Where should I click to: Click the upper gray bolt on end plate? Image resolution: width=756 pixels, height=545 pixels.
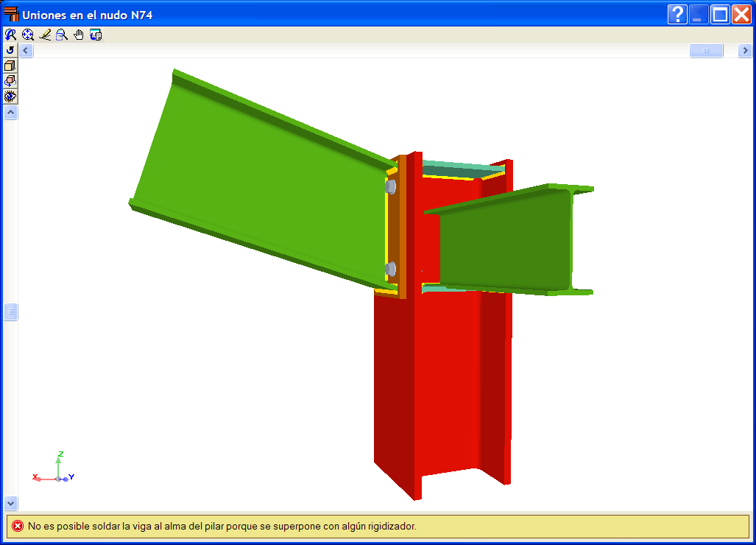point(391,186)
